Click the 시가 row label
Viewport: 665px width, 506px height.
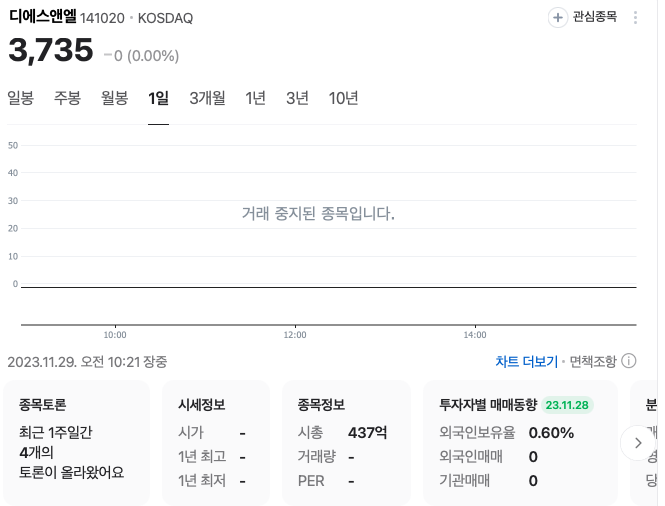(x=191, y=433)
